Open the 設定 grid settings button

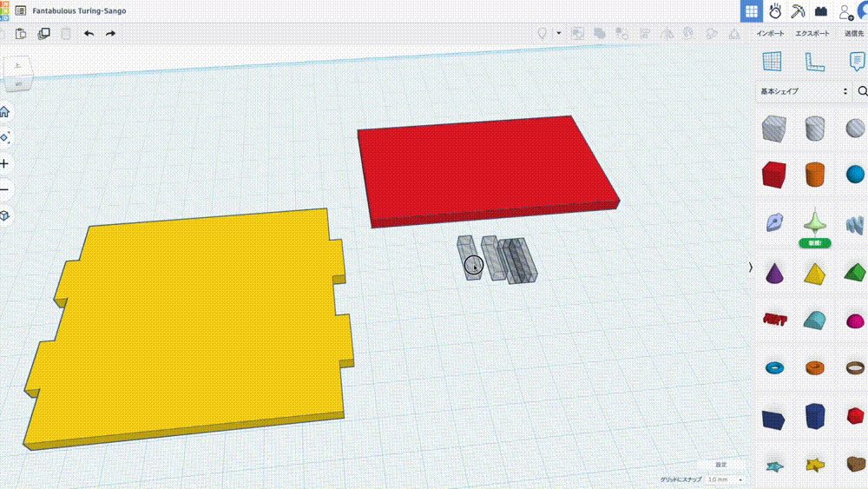point(720,465)
